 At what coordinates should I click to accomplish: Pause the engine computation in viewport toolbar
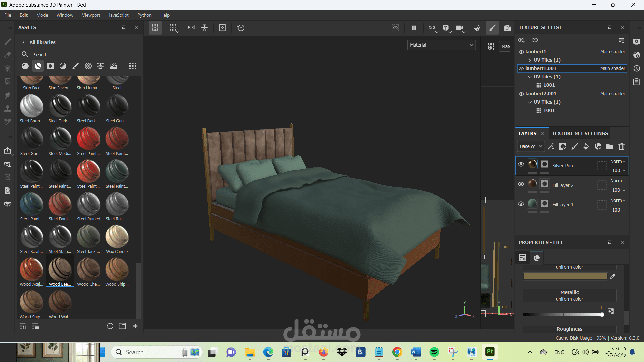[x=414, y=28]
